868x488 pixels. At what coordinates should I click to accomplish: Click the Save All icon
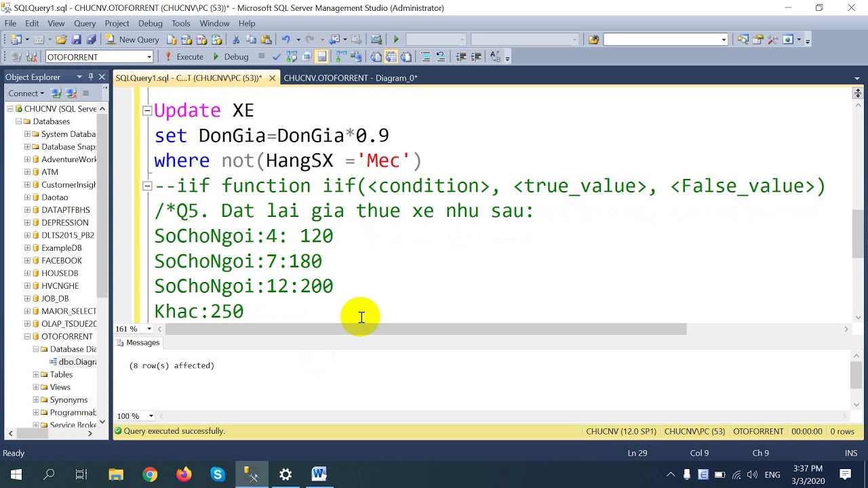91,39
